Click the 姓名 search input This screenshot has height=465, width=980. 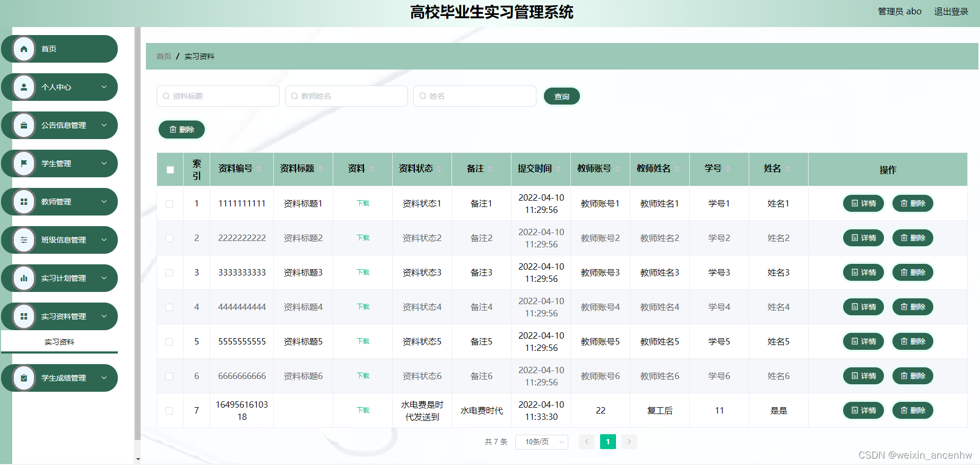[x=475, y=96]
